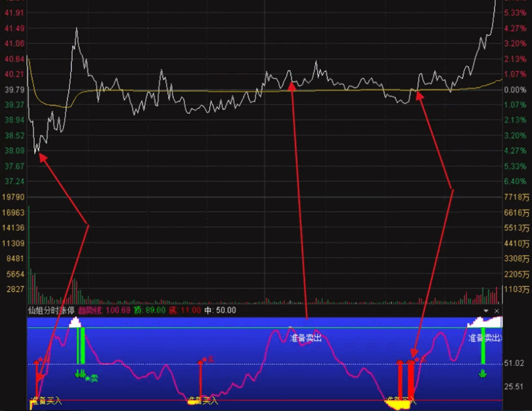Select the 38.09 price axis label
Image resolution: width=532 pixels, height=411 pixels.
point(14,151)
